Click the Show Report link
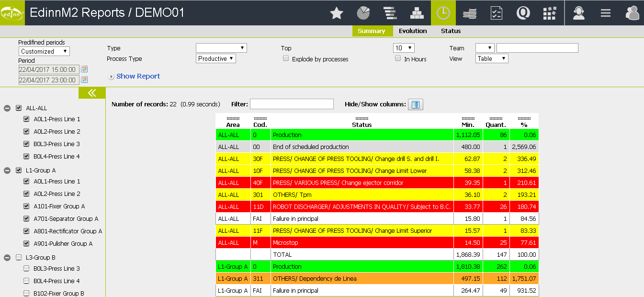The image size is (644, 297). tap(138, 76)
